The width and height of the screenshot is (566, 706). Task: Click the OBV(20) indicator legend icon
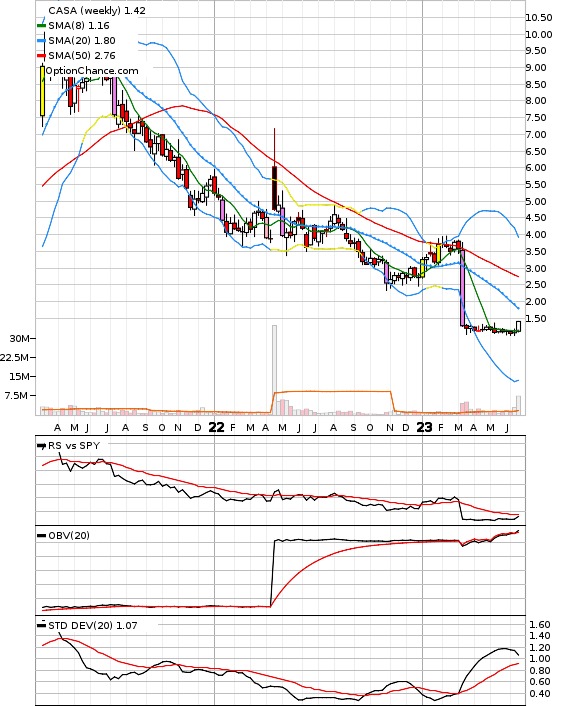[41, 535]
